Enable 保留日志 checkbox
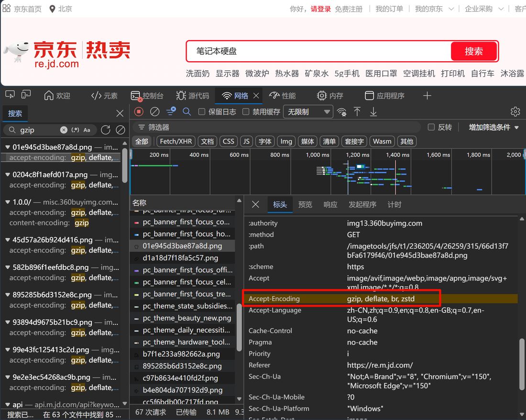Image resolution: width=526 pixels, height=420 pixels. pos(202,112)
